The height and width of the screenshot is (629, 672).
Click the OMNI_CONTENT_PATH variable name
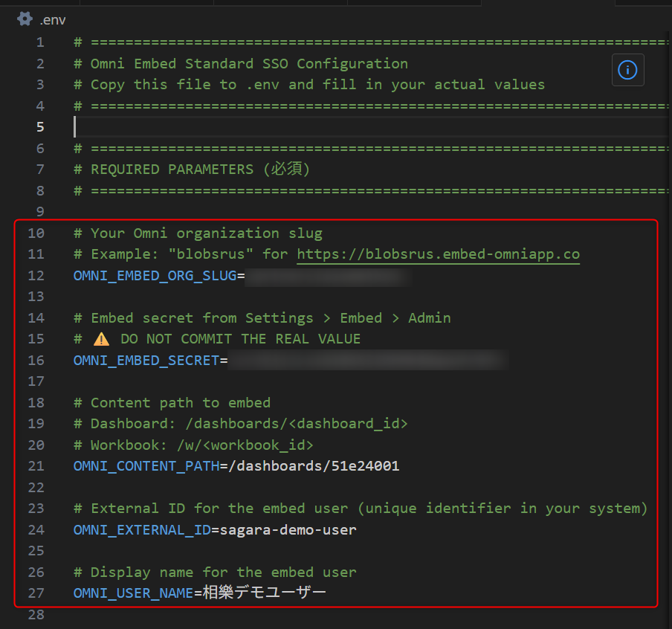click(x=146, y=466)
